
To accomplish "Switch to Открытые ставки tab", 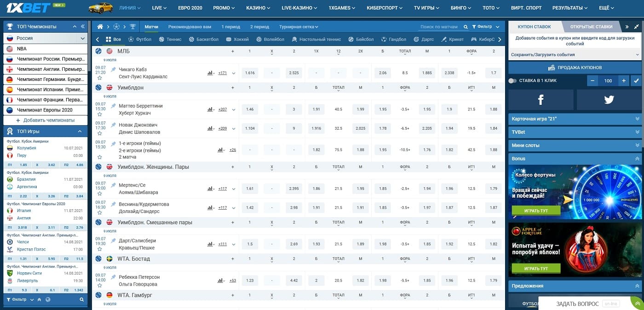I will coord(591,27).
